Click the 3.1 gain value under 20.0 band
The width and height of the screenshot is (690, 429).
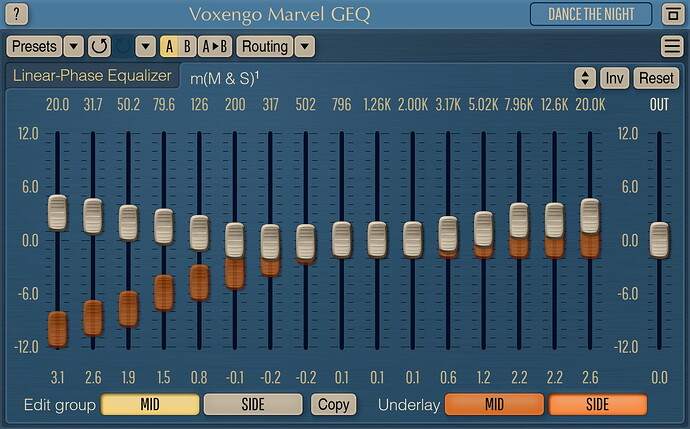[x=57, y=378]
